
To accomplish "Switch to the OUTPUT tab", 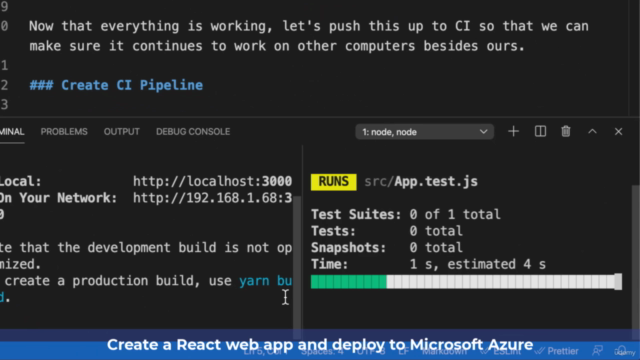I will [122, 132].
